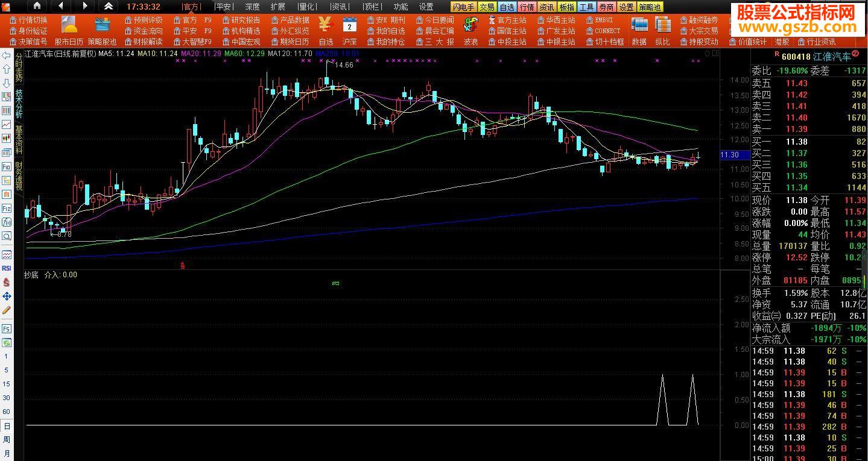Open the 资金流向 toolbar link
Screen dimensions: 868x461
pyautogui.click(x=144, y=31)
